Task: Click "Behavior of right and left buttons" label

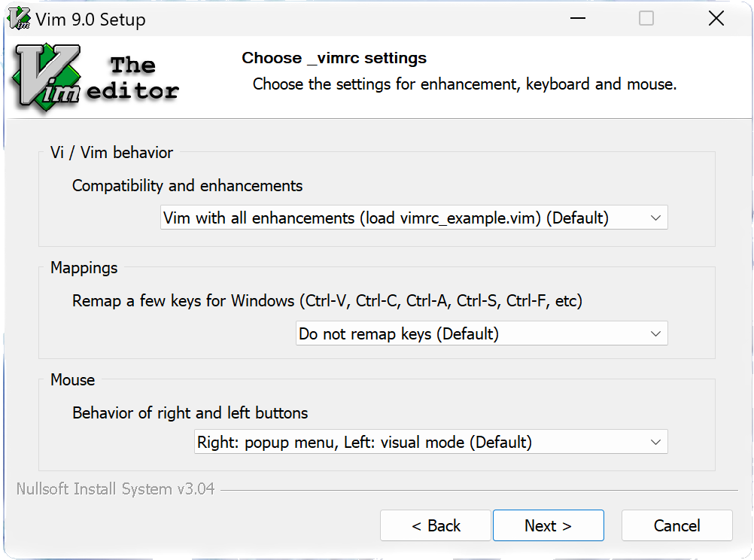Action: tap(190, 412)
